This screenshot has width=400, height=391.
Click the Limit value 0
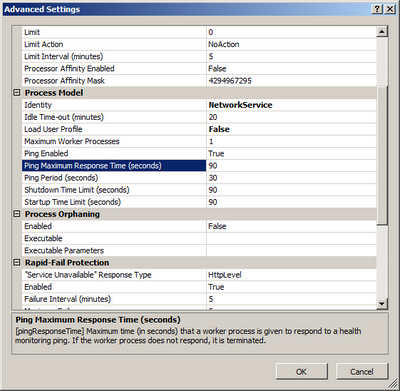[291, 32]
